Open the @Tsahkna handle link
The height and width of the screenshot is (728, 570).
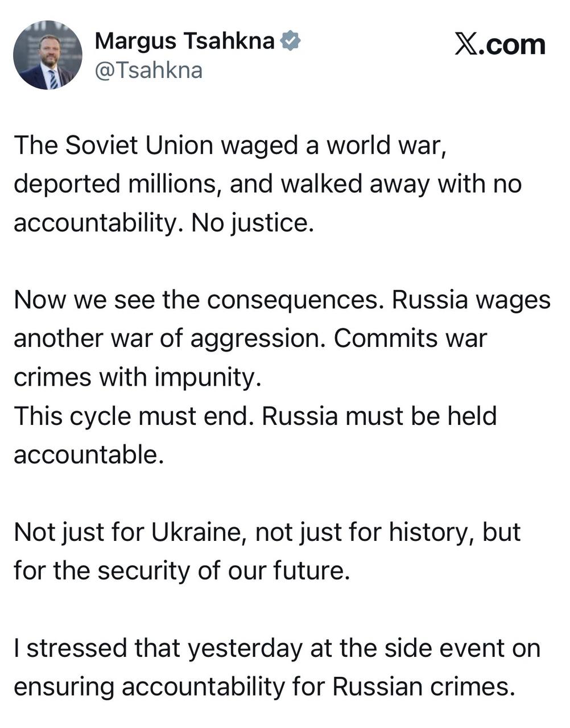[148, 71]
